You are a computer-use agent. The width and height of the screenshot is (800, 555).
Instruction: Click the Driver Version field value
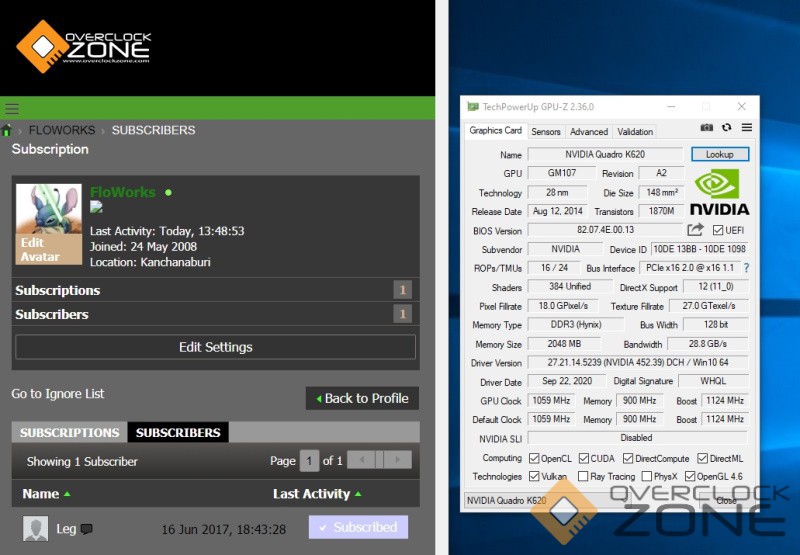coord(638,362)
